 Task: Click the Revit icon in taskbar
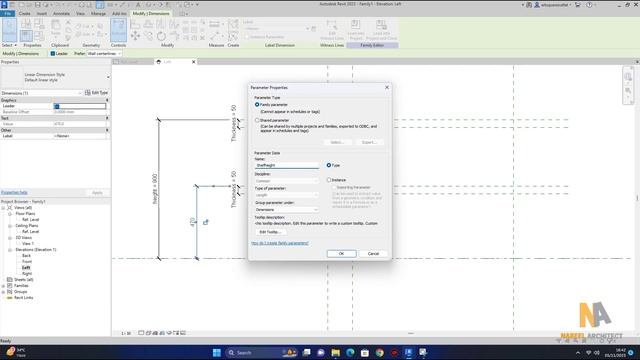pyautogui.click(x=409, y=353)
